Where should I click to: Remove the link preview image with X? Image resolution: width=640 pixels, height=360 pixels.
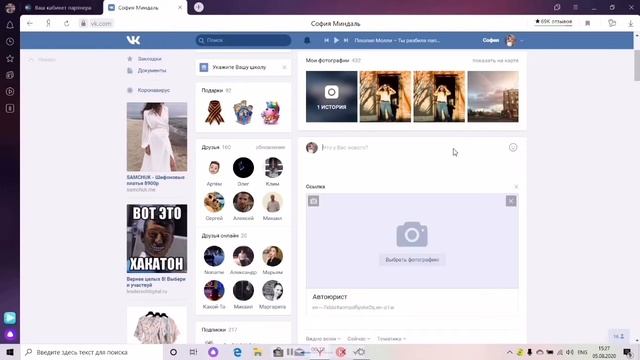click(511, 201)
